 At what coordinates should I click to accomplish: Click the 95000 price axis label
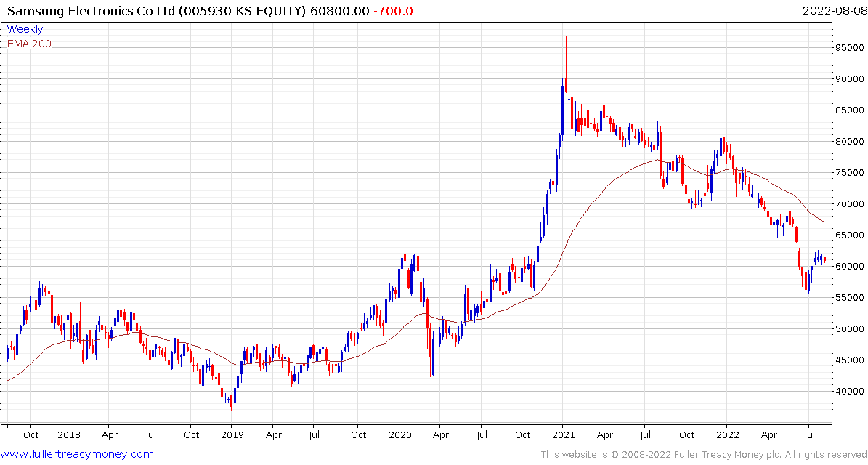pos(851,48)
